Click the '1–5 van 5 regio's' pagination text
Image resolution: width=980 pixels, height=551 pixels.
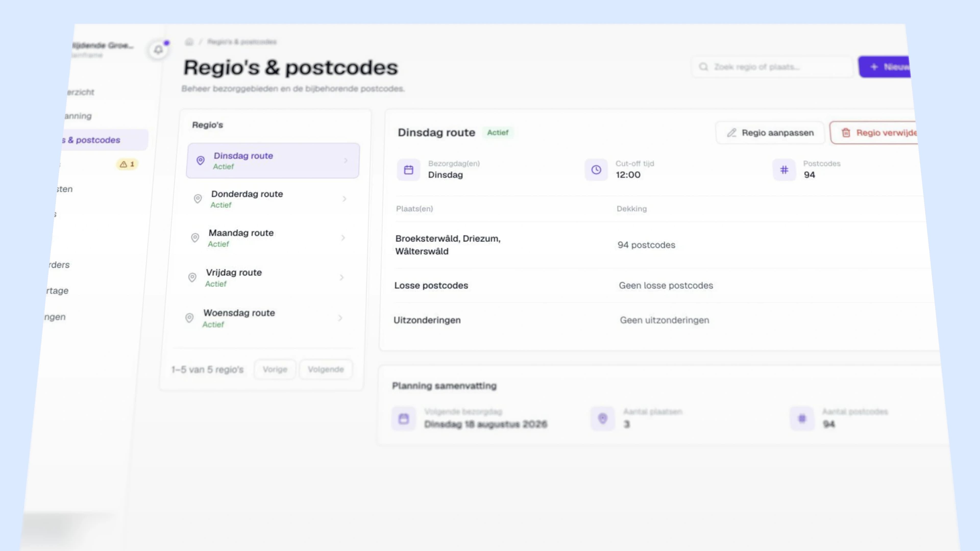point(207,370)
